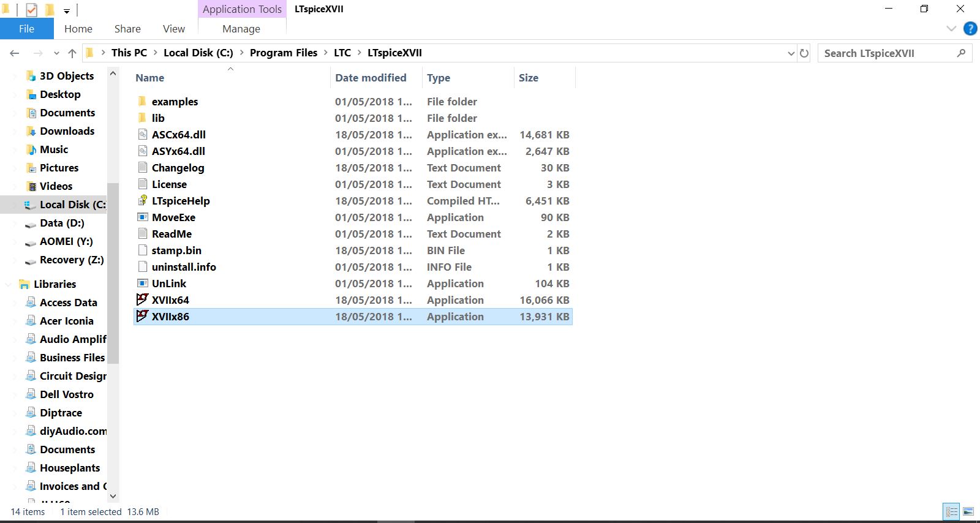
Task: Navigate to Program Files breadcrumb
Action: pos(284,53)
